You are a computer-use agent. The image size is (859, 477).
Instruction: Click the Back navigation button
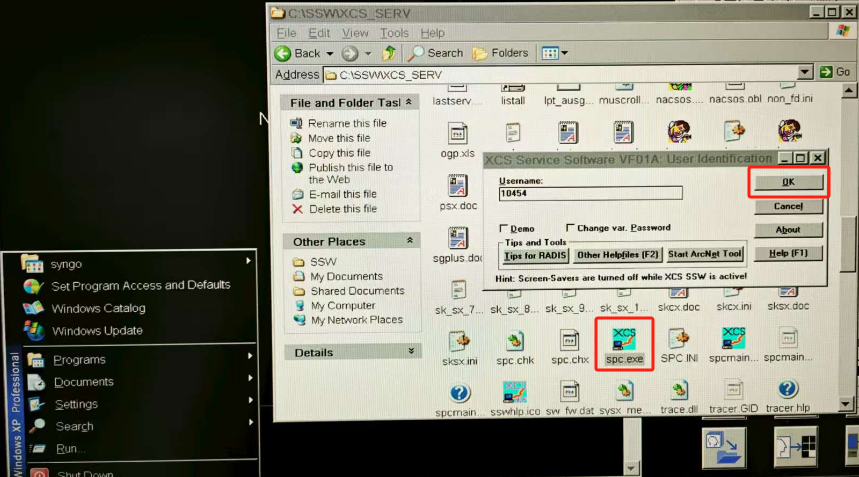click(x=297, y=53)
